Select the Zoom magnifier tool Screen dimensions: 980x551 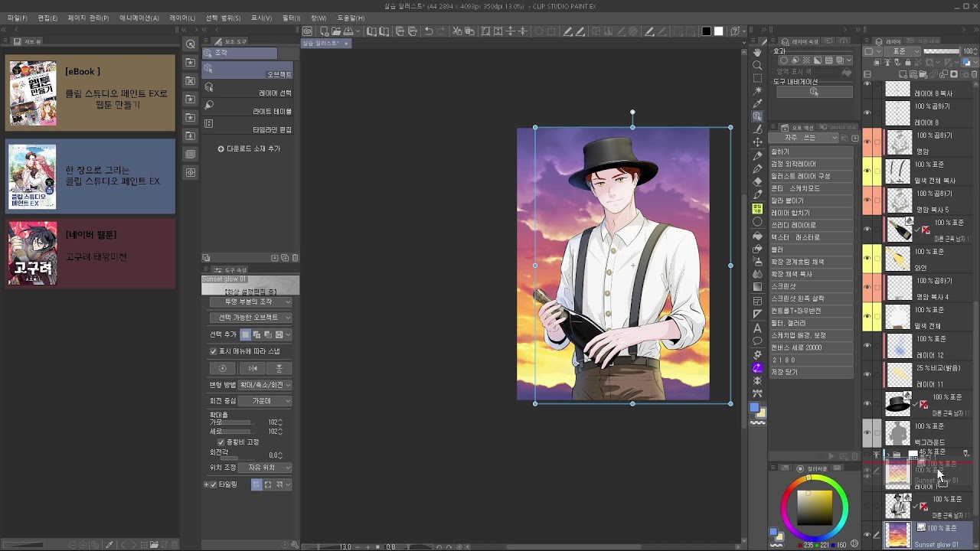point(757,65)
